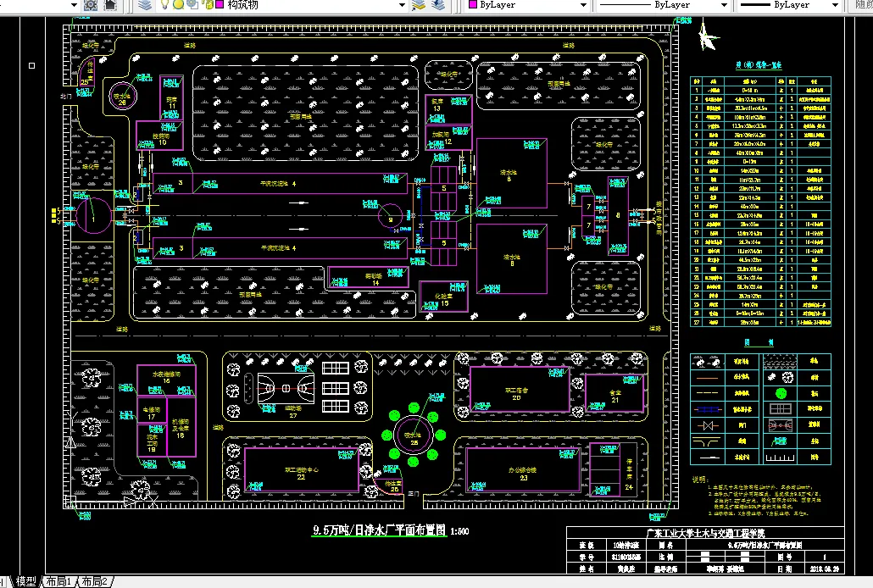Select the 职工宿舍 20 building label
This screenshot has width=873, height=588.
(516, 394)
